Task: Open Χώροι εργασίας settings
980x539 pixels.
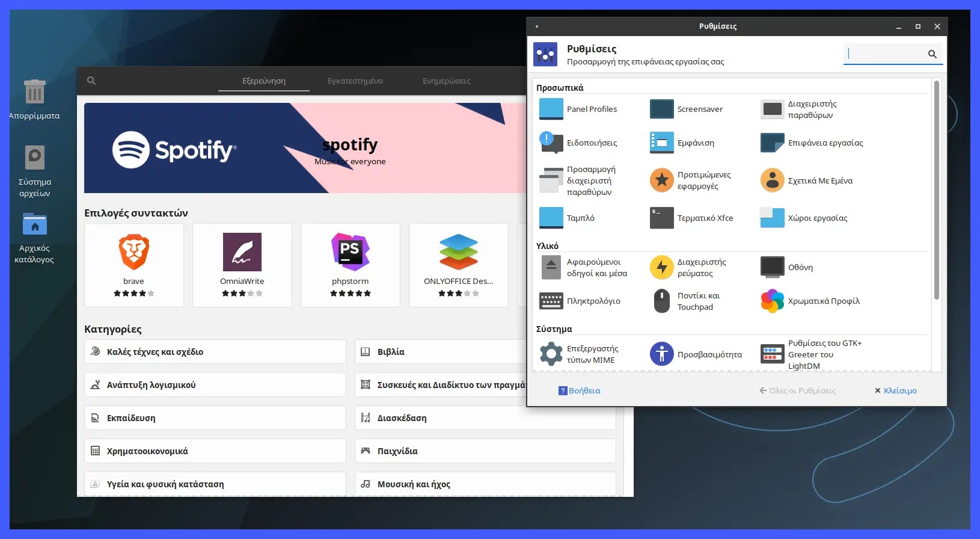Action: pos(804,218)
